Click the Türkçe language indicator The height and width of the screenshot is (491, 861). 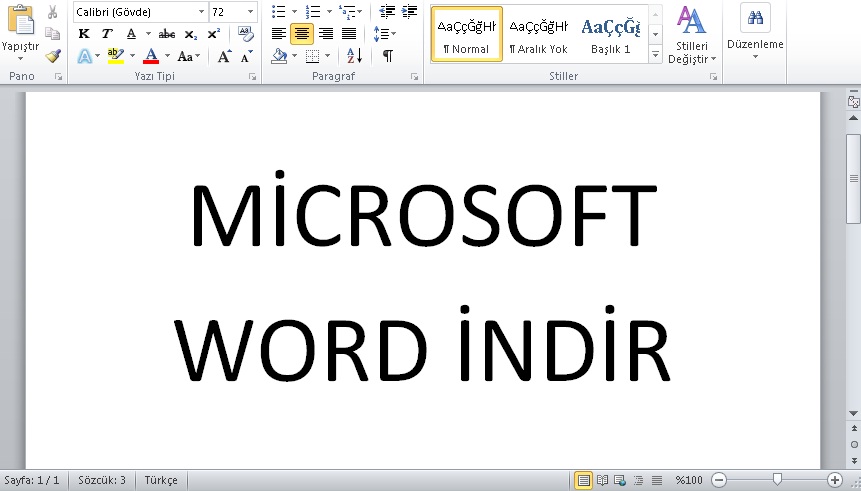click(161, 481)
